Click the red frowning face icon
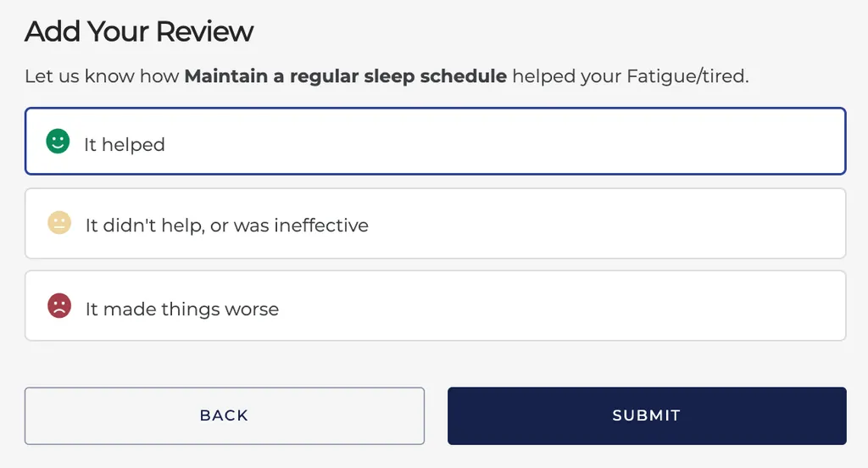 (x=58, y=305)
